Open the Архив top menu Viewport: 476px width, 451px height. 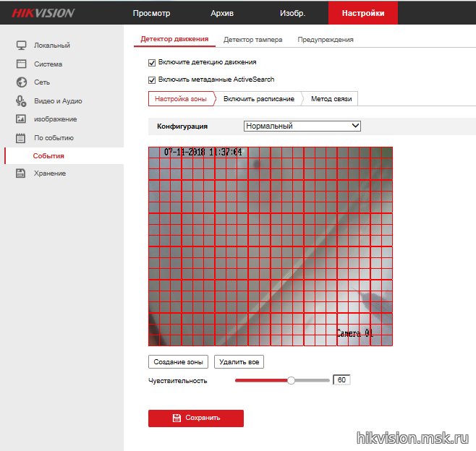point(222,13)
